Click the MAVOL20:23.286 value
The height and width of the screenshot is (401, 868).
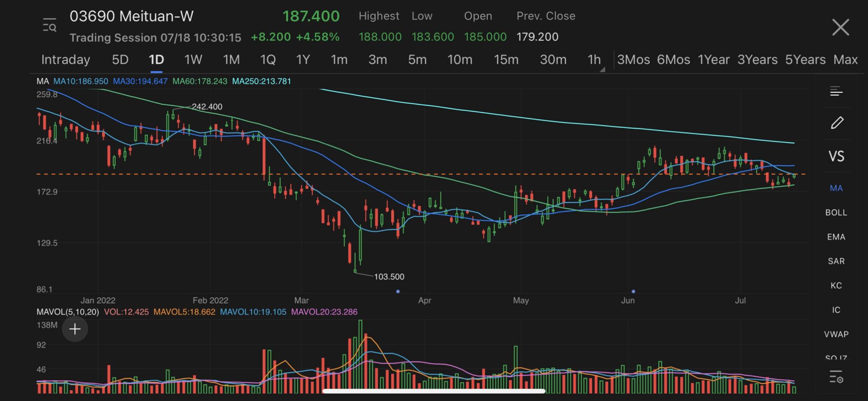(324, 312)
